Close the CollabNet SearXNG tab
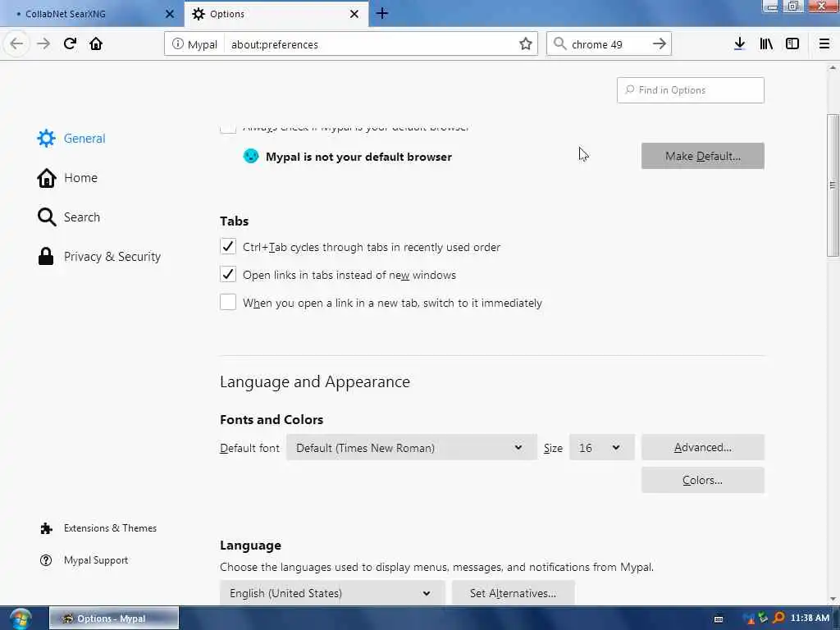The height and width of the screenshot is (630, 840). point(170,14)
